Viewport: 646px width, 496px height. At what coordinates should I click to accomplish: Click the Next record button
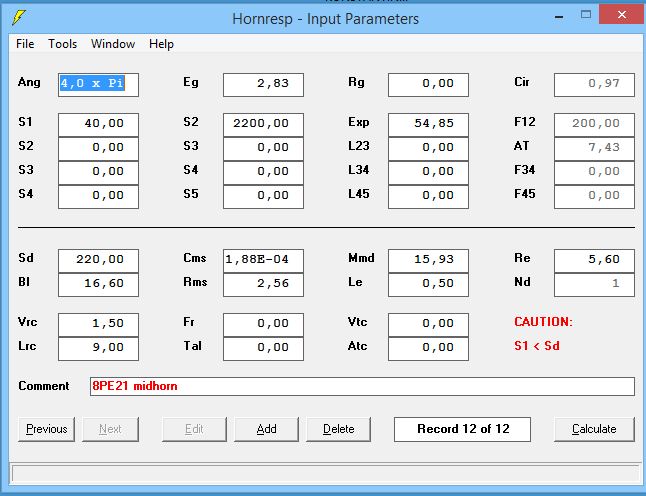(110, 429)
